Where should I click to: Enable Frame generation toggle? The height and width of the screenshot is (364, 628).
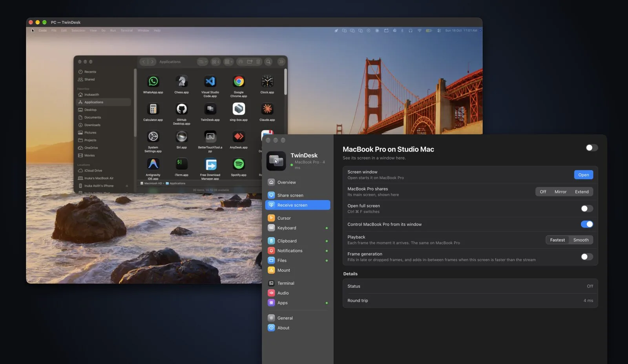[x=587, y=257]
